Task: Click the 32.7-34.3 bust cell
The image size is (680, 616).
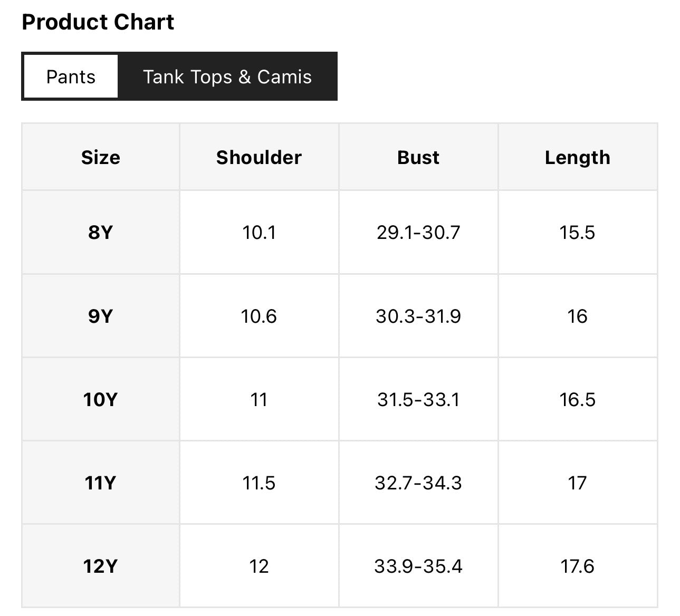Action: 418,483
